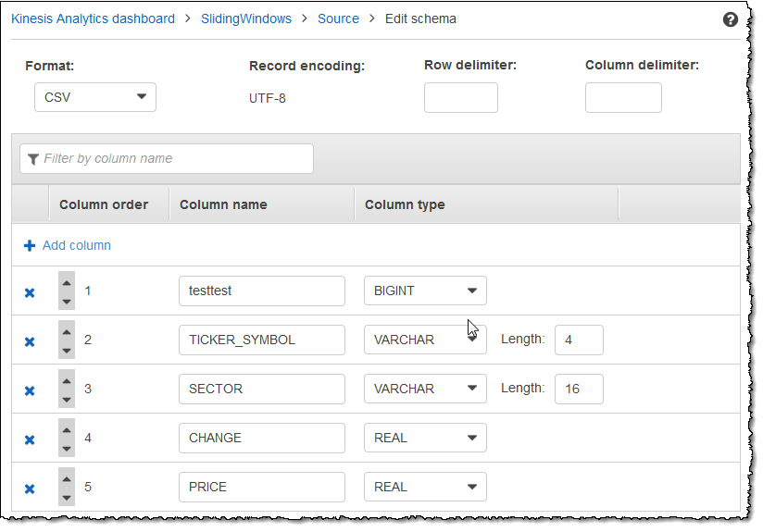The width and height of the screenshot is (763, 532).
Task: Expand the SECTOR VARCHAR type dropdown
Action: [425, 389]
